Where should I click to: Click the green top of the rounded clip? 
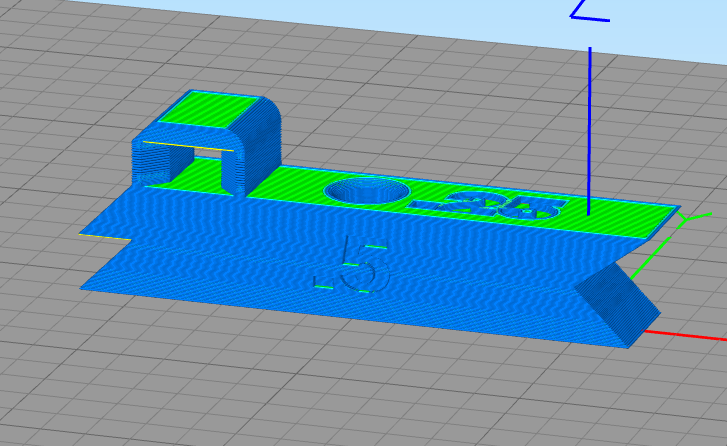[x=209, y=109]
